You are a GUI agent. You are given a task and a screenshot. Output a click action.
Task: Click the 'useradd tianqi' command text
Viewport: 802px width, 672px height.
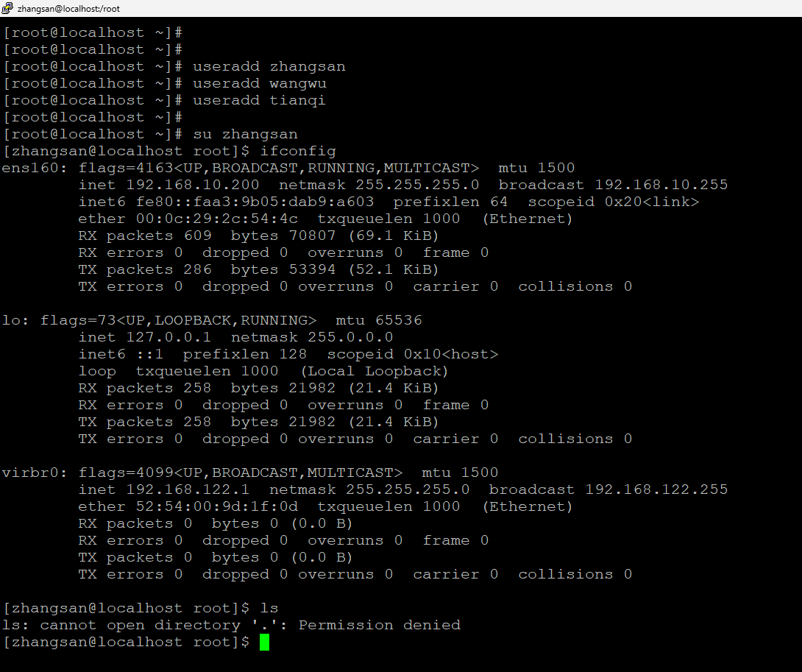click(x=259, y=100)
